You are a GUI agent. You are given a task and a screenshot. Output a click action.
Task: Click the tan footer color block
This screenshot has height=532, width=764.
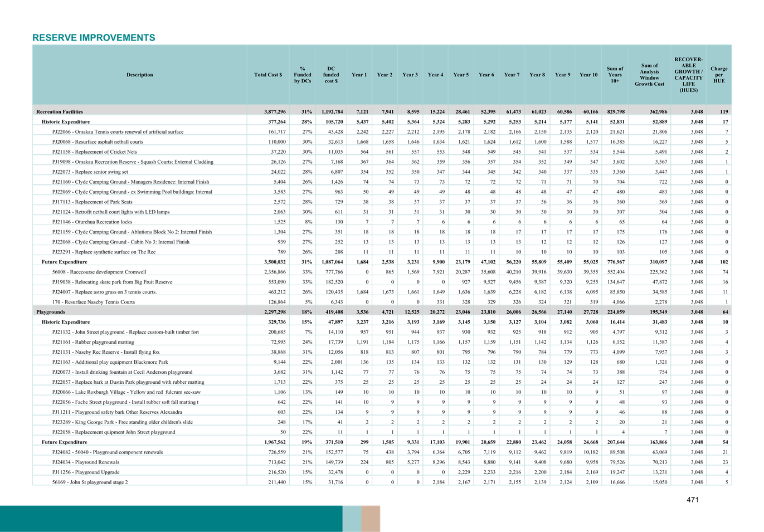(x=371, y=518)
